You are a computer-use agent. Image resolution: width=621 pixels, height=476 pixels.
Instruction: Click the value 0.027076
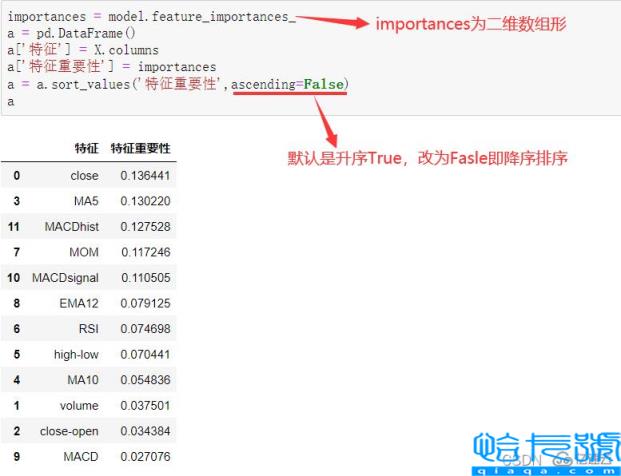coord(145,457)
